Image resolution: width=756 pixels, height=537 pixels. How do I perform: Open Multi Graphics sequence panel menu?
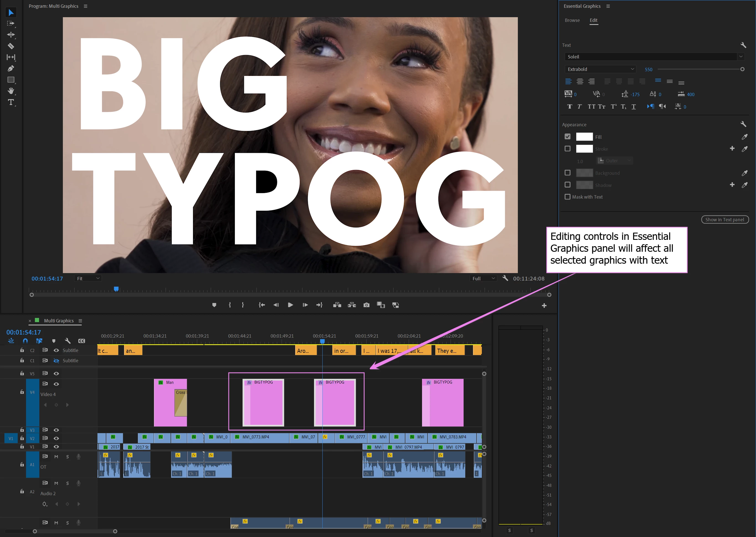click(80, 321)
